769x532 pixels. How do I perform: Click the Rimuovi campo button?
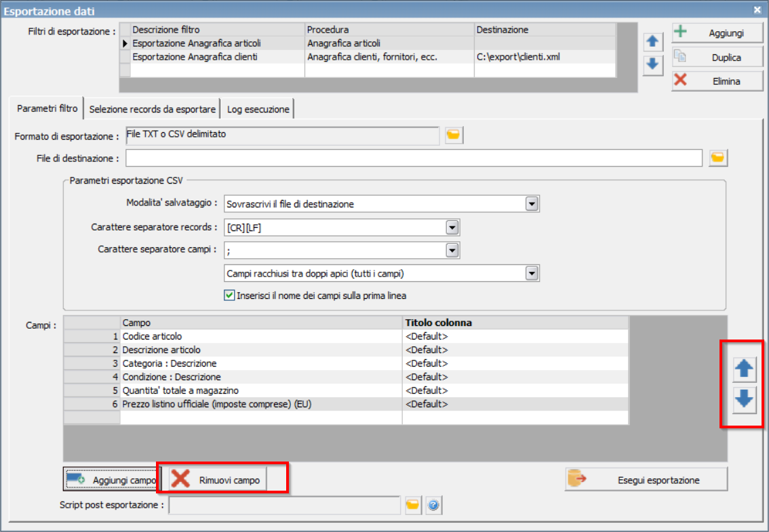point(218,480)
